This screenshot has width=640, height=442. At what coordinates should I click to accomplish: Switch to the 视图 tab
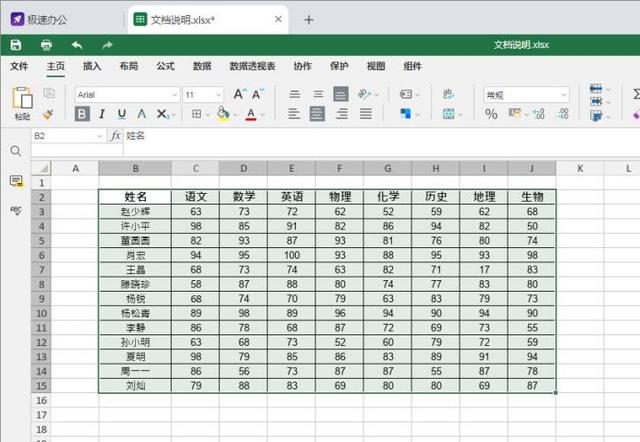point(376,66)
